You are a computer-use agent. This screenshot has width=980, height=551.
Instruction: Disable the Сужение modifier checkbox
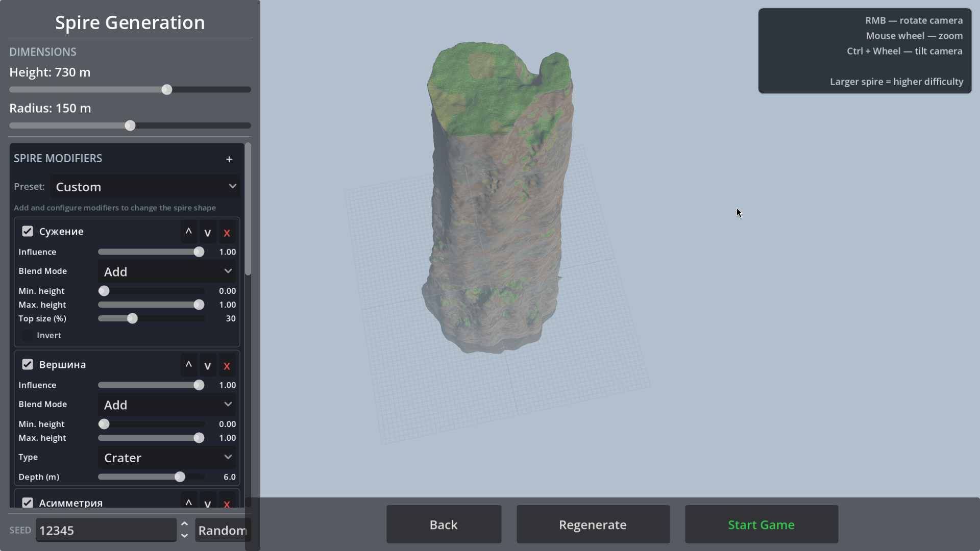coord(28,231)
